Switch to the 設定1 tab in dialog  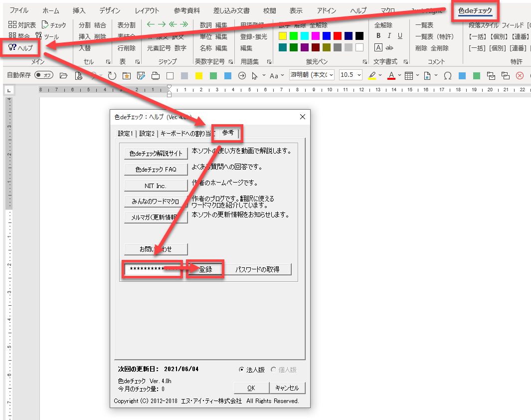(125, 133)
